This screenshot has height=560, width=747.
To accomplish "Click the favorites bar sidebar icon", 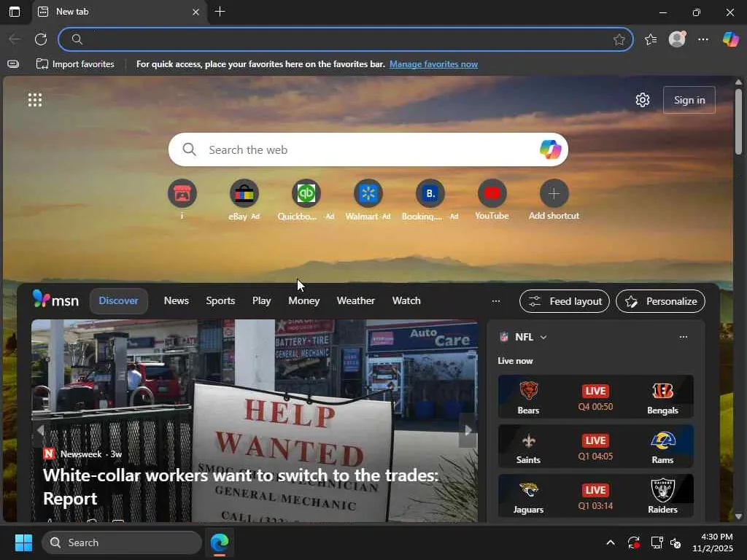I will point(13,64).
